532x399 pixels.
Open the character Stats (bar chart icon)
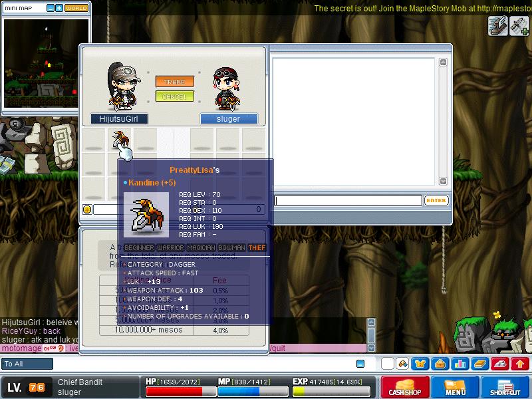point(460,364)
